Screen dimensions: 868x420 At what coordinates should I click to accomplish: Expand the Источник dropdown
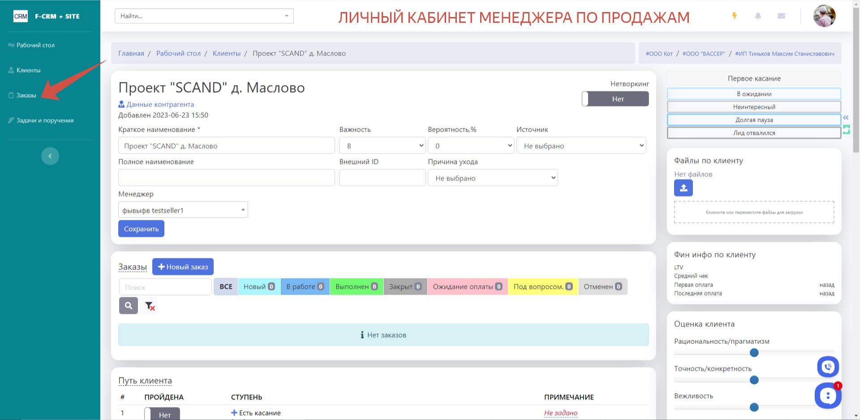pyautogui.click(x=581, y=145)
